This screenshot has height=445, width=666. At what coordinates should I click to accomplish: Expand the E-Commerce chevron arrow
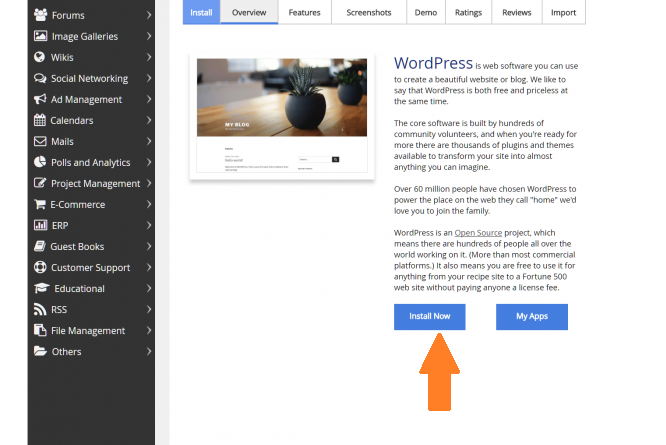(x=149, y=204)
